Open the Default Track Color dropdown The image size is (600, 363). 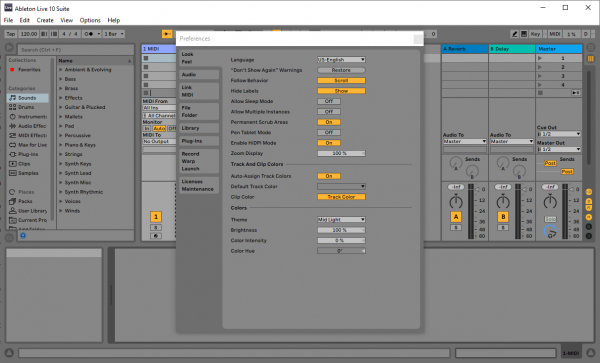(x=341, y=186)
